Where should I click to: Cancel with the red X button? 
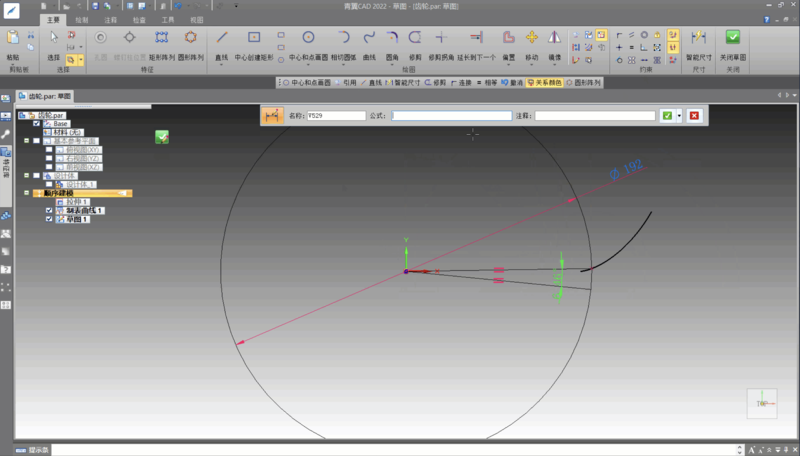[x=694, y=116]
